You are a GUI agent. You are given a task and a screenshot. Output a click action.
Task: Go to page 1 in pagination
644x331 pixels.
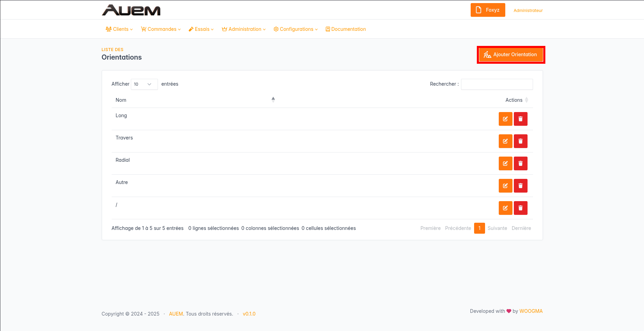click(x=479, y=228)
